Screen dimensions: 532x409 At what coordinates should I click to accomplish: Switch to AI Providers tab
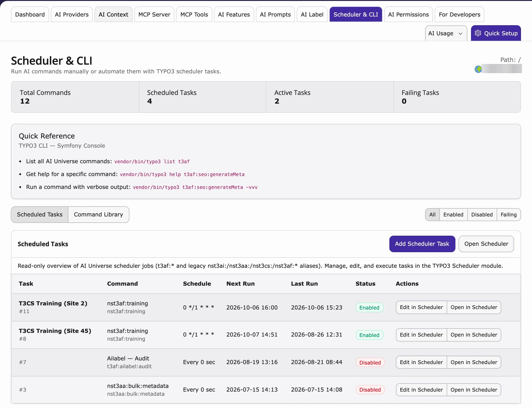pyautogui.click(x=72, y=14)
